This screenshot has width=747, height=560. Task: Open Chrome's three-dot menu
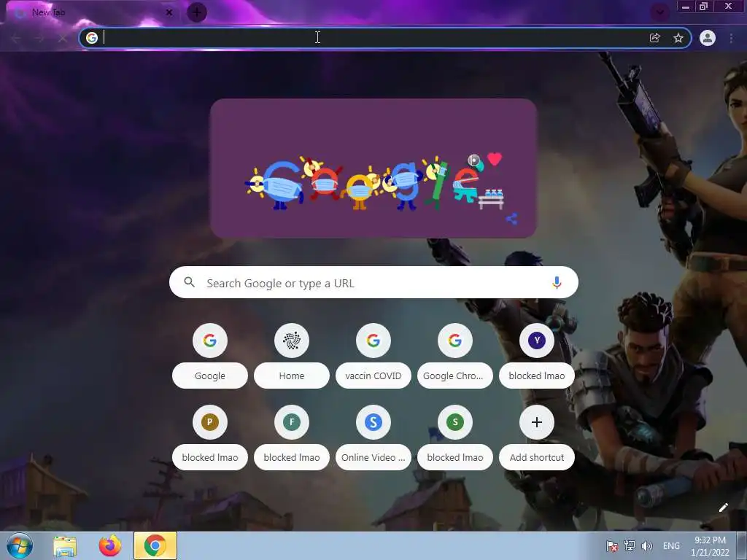click(731, 38)
